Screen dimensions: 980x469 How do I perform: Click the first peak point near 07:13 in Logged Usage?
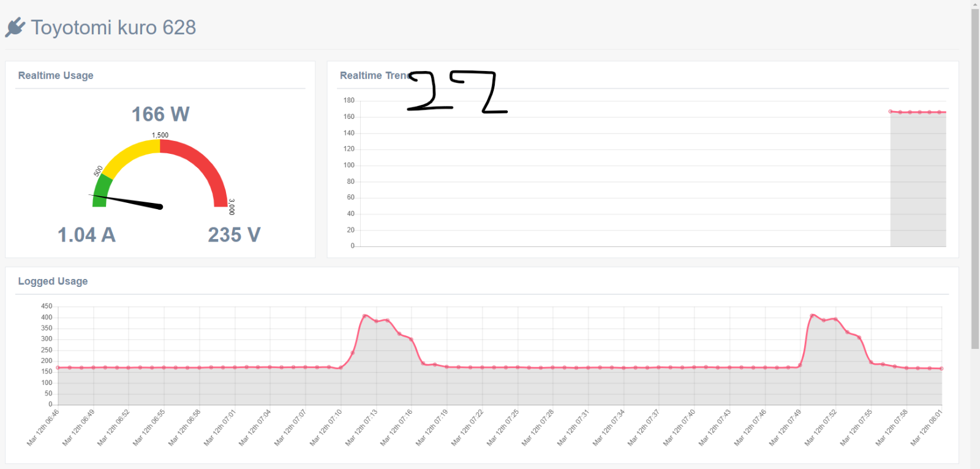click(x=365, y=316)
